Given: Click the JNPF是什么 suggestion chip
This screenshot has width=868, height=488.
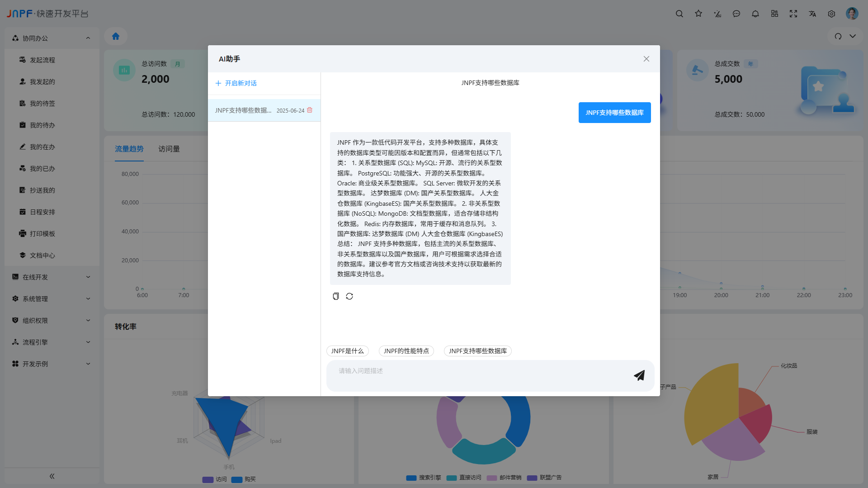Looking at the screenshot, I should [347, 351].
